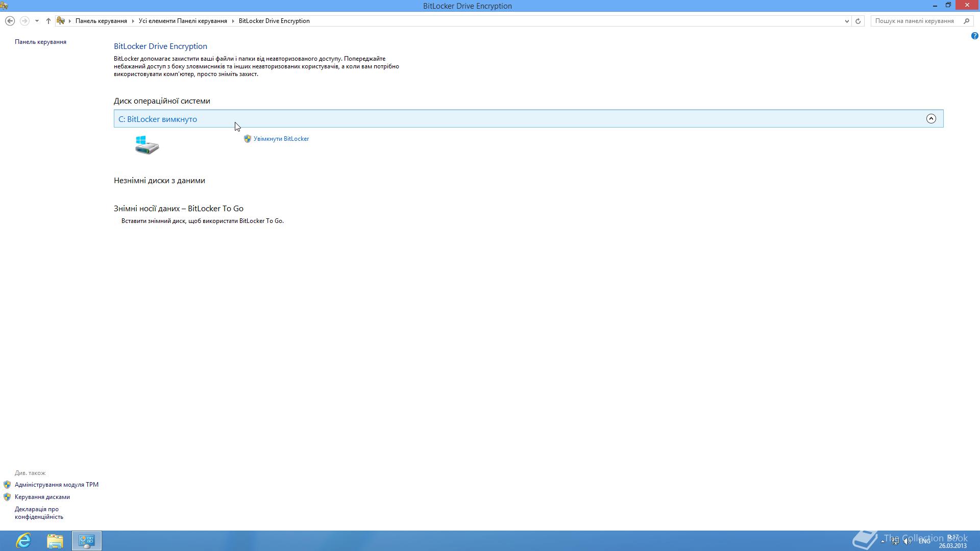Click the Control Panel taskbar button
Image resolution: width=980 pixels, height=551 pixels.
click(x=87, y=541)
